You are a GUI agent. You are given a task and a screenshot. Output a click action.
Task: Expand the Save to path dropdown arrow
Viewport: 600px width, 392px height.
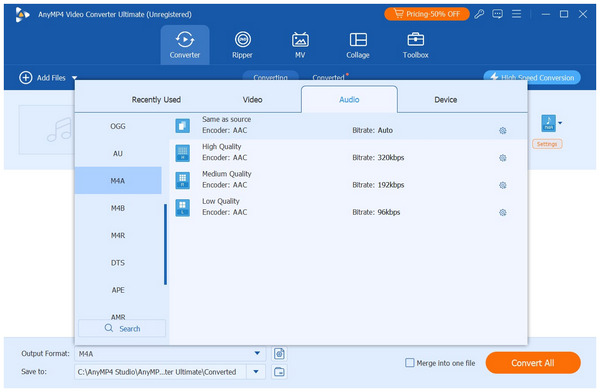click(256, 372)
